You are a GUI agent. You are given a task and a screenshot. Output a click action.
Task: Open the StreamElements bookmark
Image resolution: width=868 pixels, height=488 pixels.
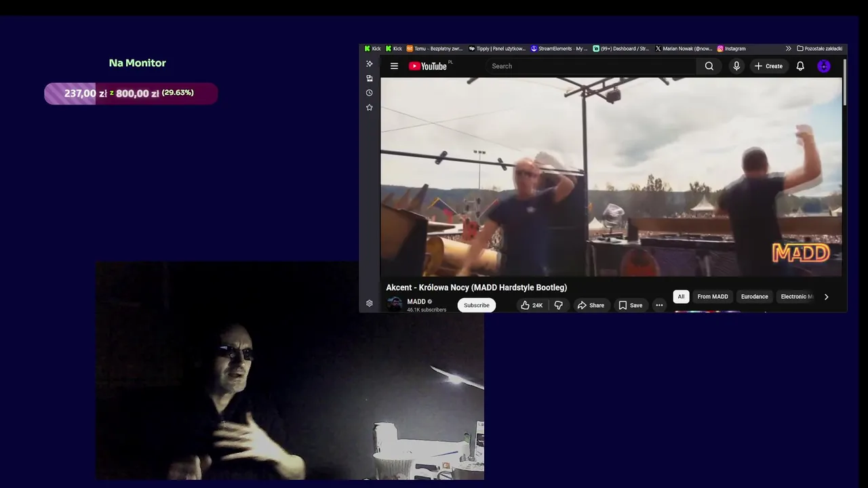(559, 49)
